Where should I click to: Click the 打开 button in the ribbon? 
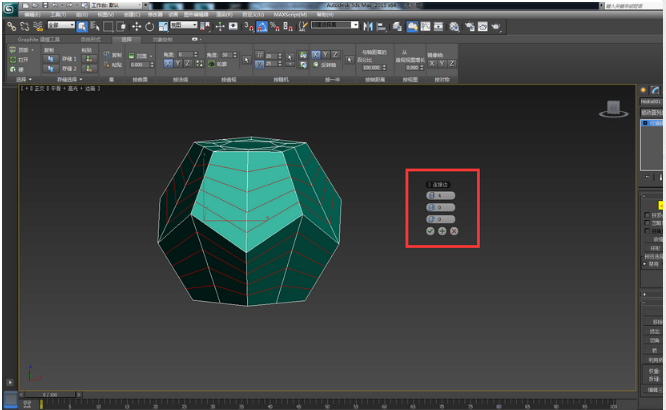[19, 60]
